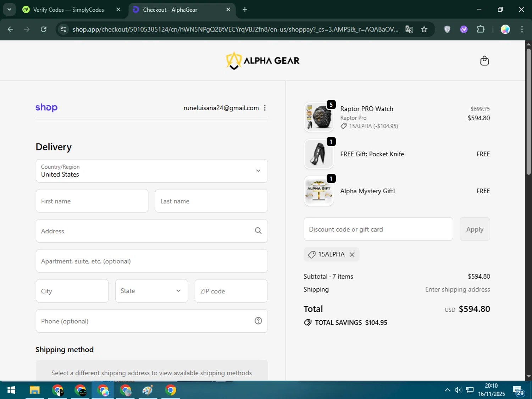Show hidden system tray icons

tap(448, 390)
